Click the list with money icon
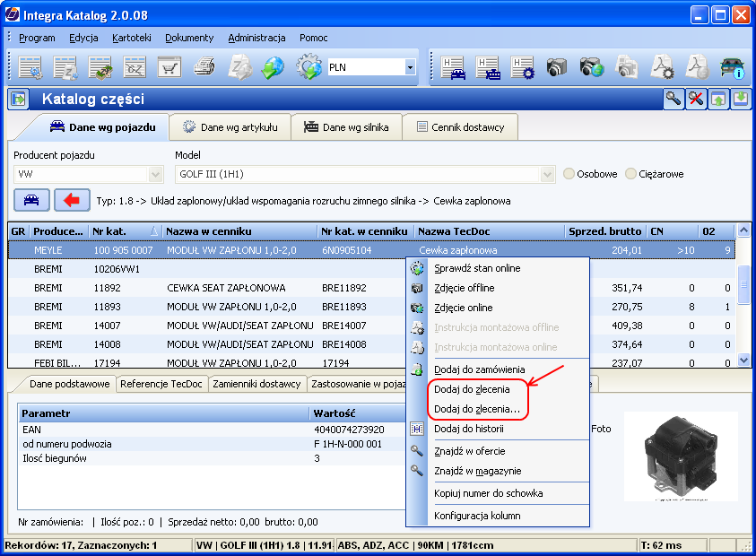756x556 pixels. point(100,67)
